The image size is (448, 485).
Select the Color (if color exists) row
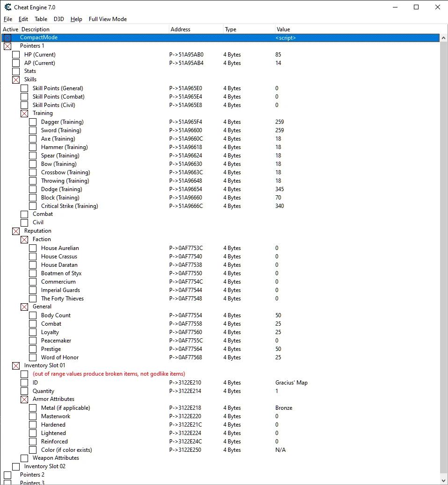click(x=220, y=450)
